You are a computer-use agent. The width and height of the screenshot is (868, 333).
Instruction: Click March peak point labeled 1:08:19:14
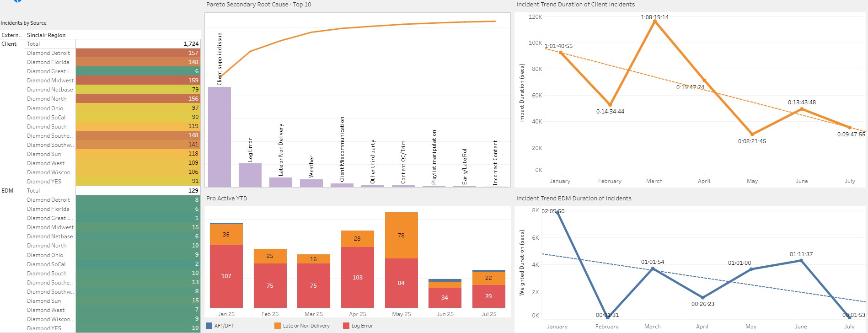655,21
